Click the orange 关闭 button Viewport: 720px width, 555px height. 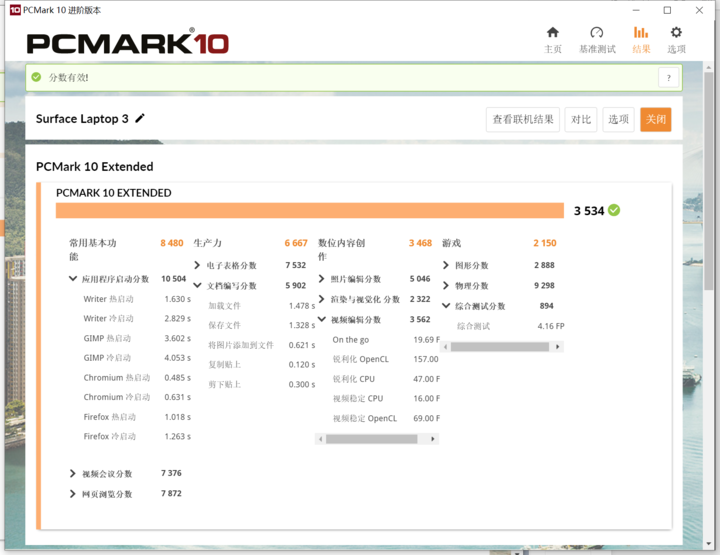tap(656, 119)
